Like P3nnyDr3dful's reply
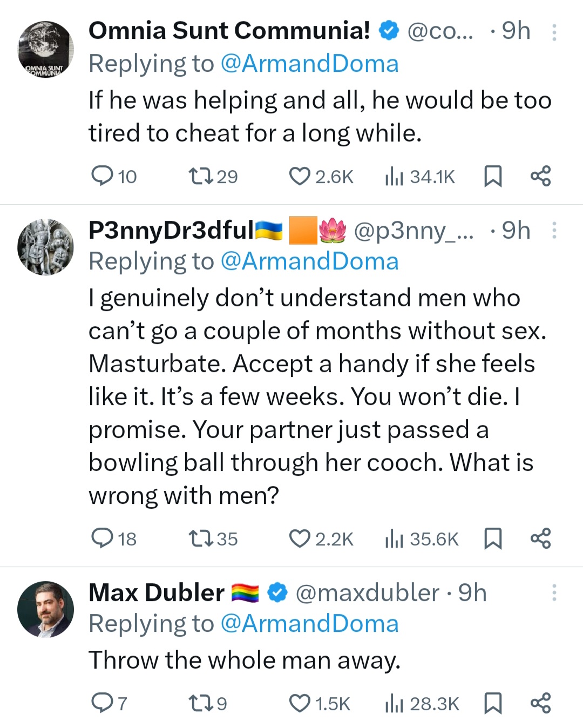This screenshot has width=583, height=728. click(x=300, y=538)
